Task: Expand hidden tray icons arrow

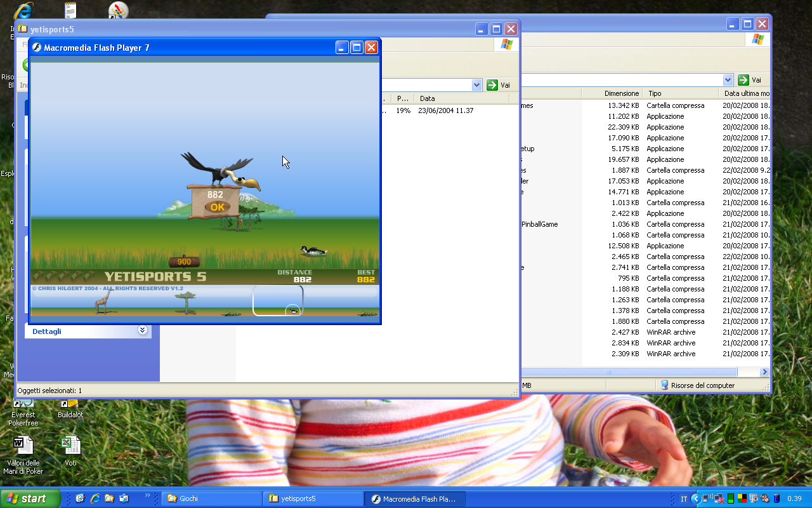Action: (x=696, y=498)
